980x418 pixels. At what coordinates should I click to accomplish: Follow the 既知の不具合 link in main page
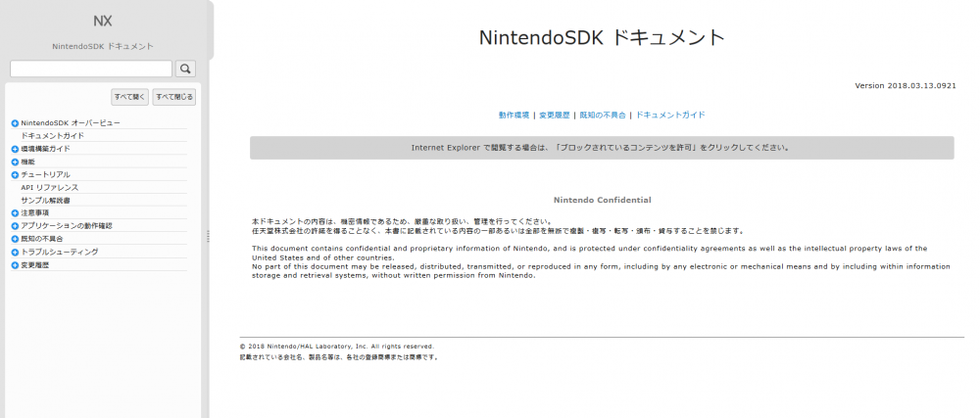click(603, 115)
